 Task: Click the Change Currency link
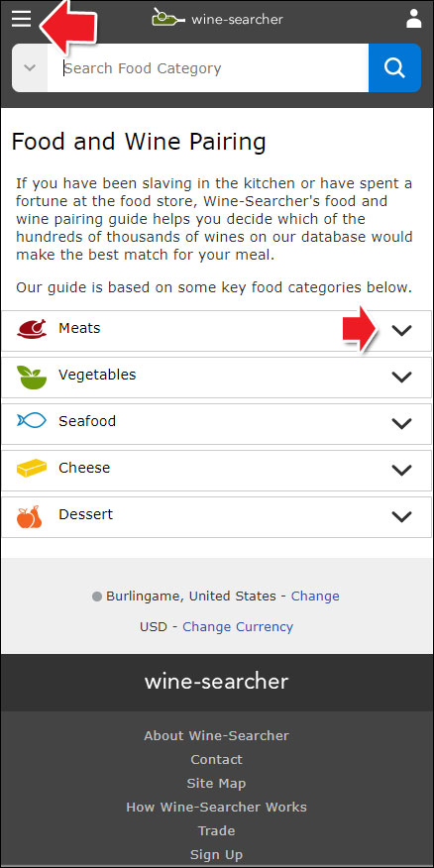[x=238, y=626]
